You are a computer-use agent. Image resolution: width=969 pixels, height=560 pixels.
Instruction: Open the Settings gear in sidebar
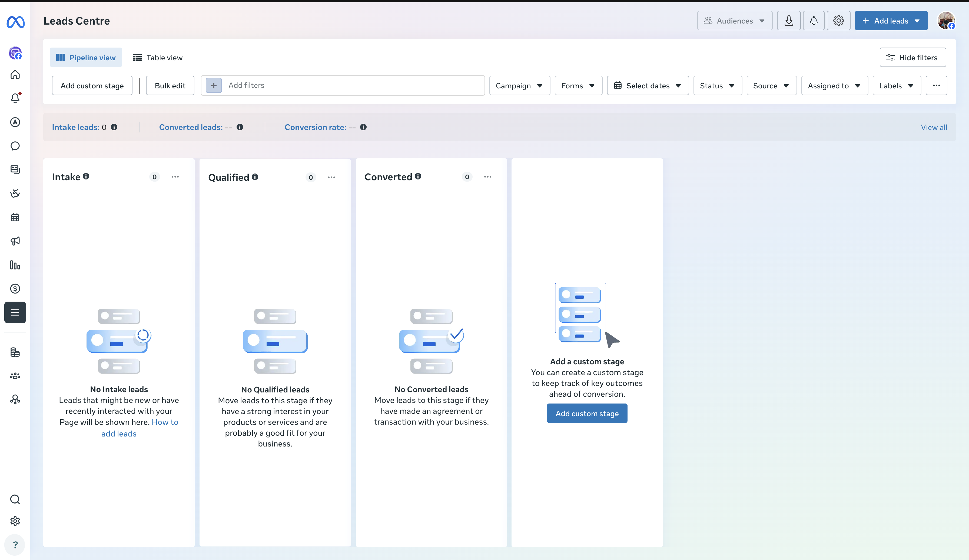click(15, 521)
